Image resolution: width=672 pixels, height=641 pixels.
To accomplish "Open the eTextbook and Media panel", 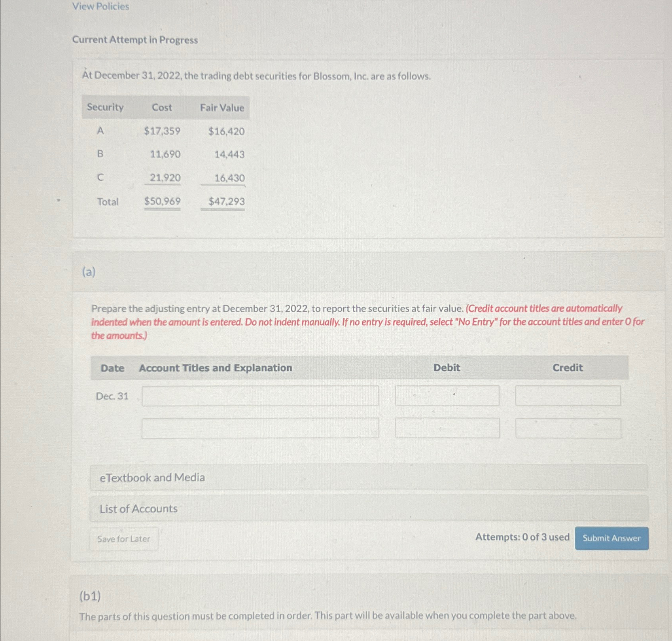I will coord(151,477).
